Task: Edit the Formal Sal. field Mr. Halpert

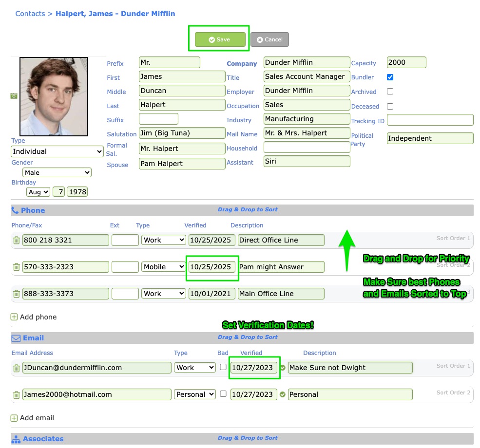Action: pyautogui.click(x=182, y=149)
